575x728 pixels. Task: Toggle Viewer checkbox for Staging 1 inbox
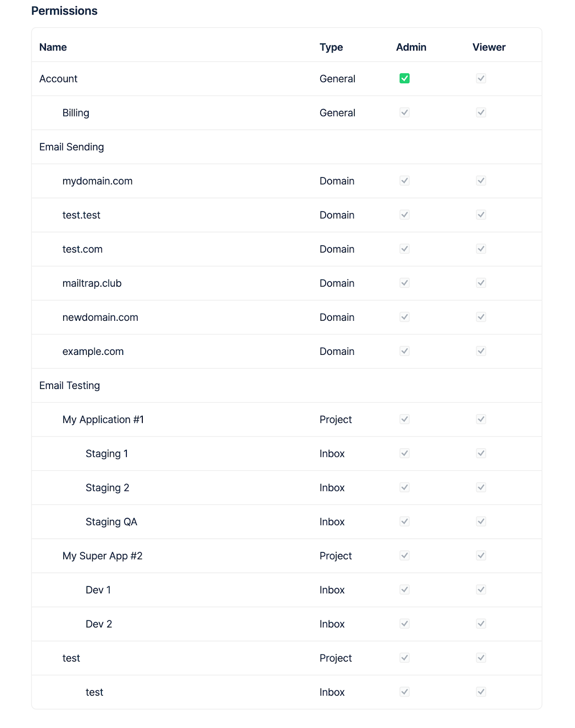481,453
